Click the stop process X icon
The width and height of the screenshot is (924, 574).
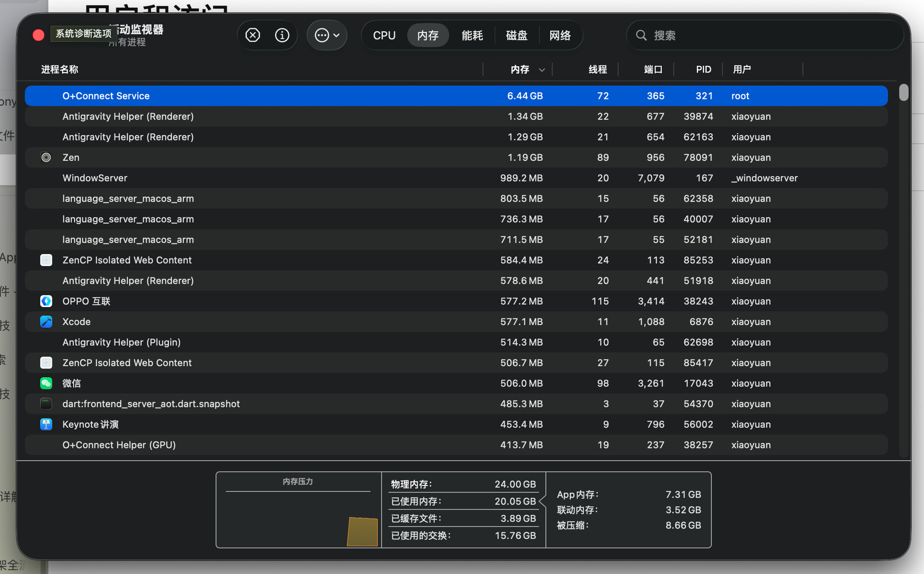tap(253, 35)
